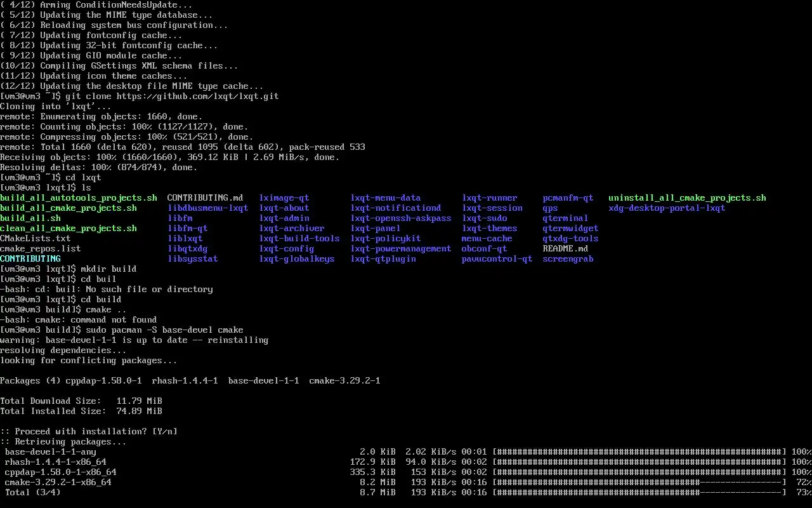Select the libfm-qt directory
The image size is (812, 508).
tap(188, 229)
